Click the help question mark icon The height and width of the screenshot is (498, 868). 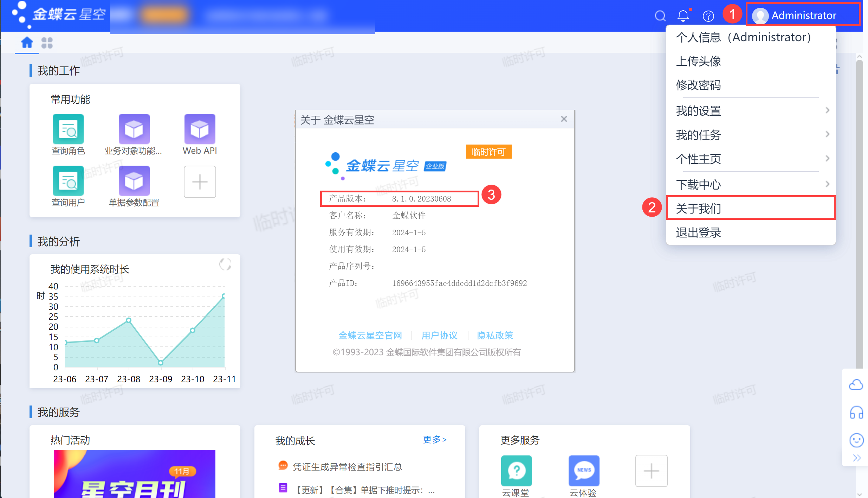(708, 16)
